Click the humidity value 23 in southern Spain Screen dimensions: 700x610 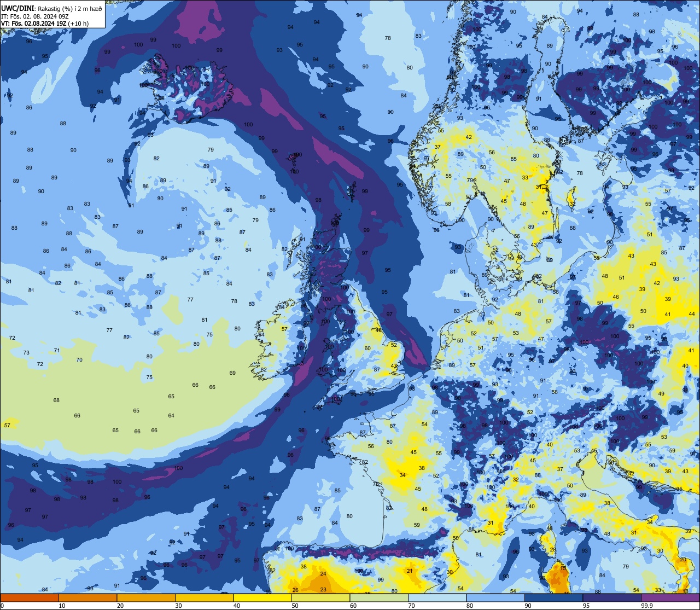point(323,589)
